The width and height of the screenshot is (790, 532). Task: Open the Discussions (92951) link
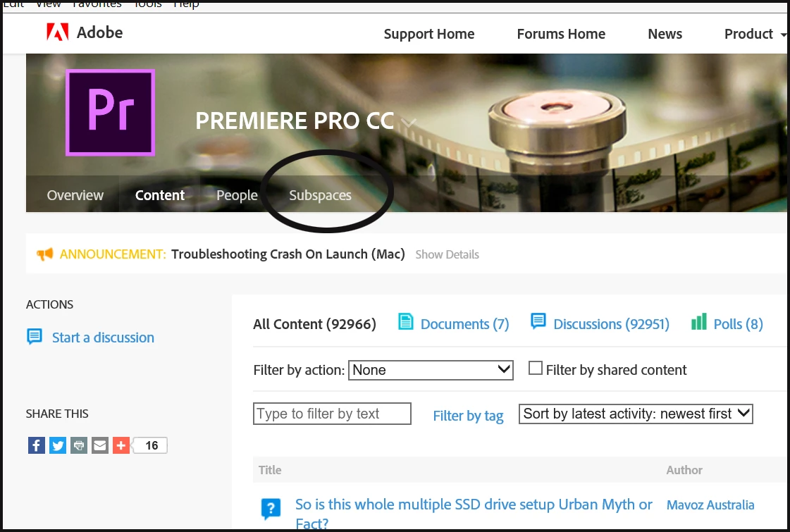pyautogui.click(x=612, y=324)
